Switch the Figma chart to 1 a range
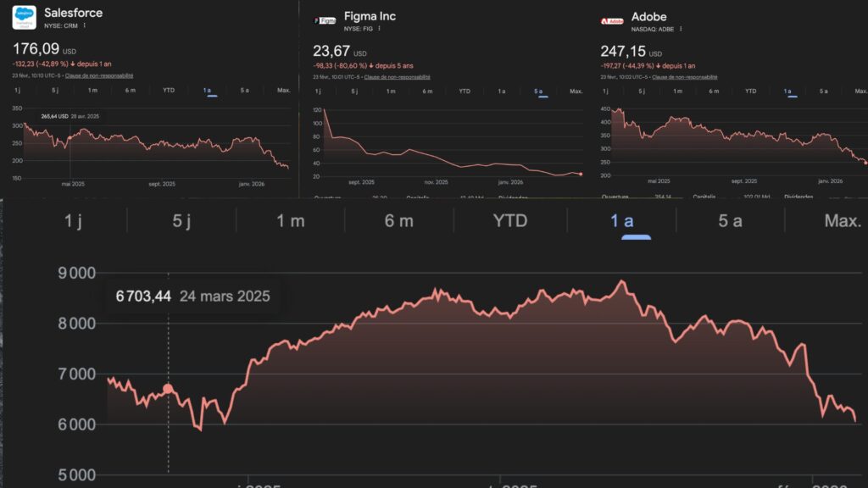The image size is (868, 488). coord(504,91)
